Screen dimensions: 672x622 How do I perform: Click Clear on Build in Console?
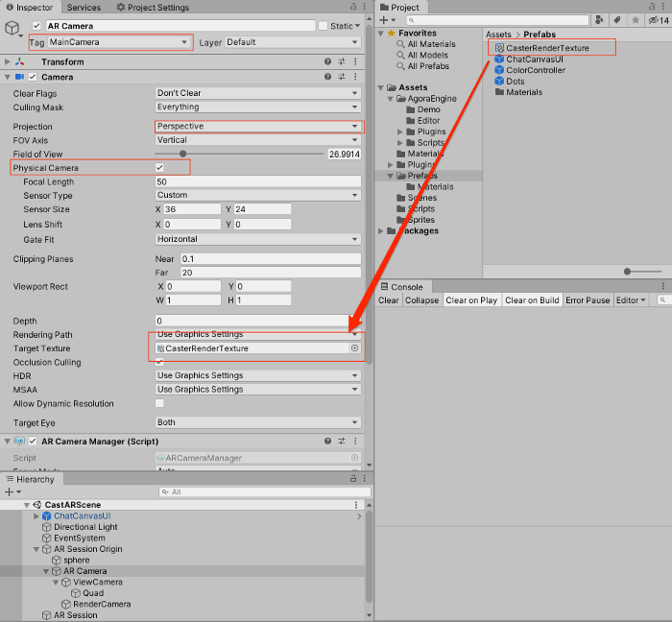tap(532, 300)
